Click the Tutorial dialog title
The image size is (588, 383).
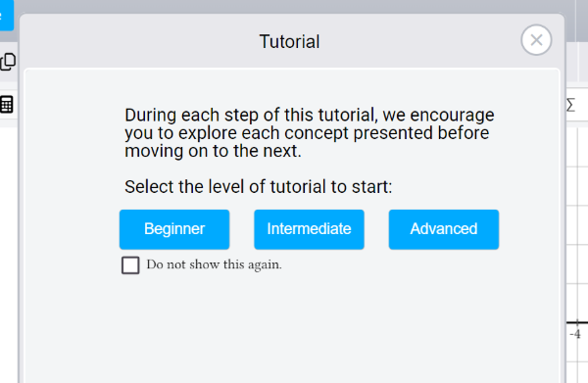289,41
